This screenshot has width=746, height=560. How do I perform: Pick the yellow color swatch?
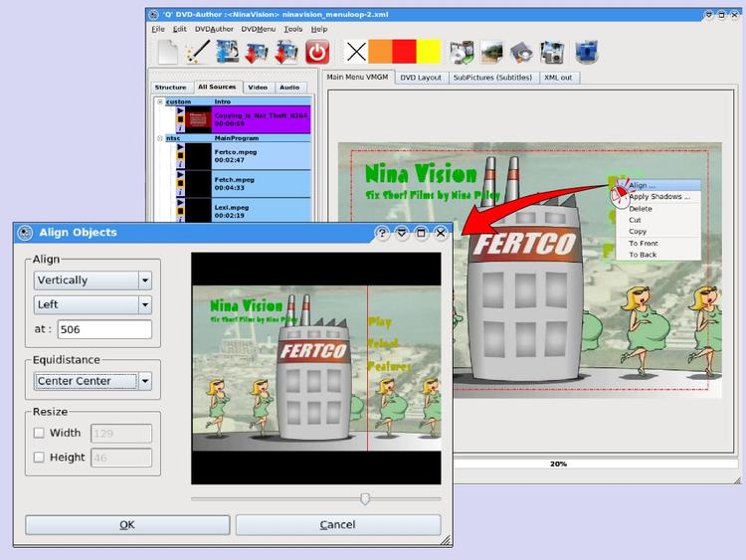(428, 52)
